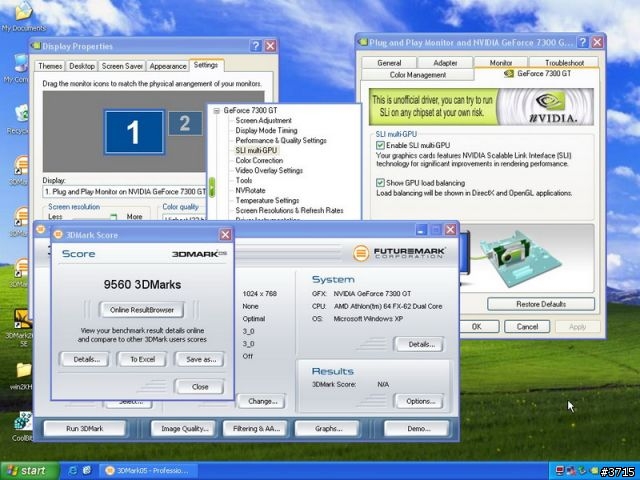
Task: Open the Troubleshoot tab
Action: pyautogui.click(x=564, y=63)
